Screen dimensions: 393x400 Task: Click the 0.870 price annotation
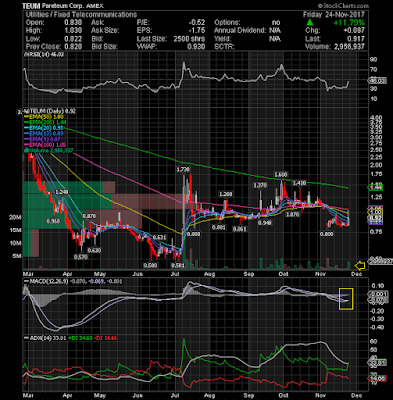[89, 216]
